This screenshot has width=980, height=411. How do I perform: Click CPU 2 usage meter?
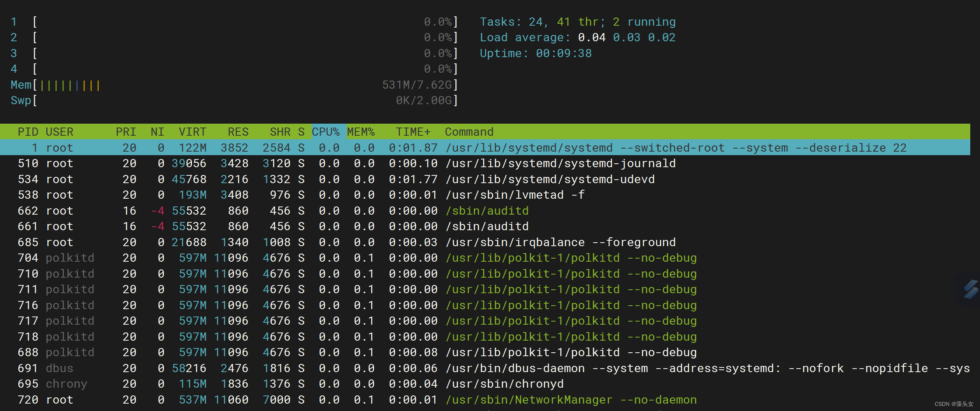click(x=234, y=37)
